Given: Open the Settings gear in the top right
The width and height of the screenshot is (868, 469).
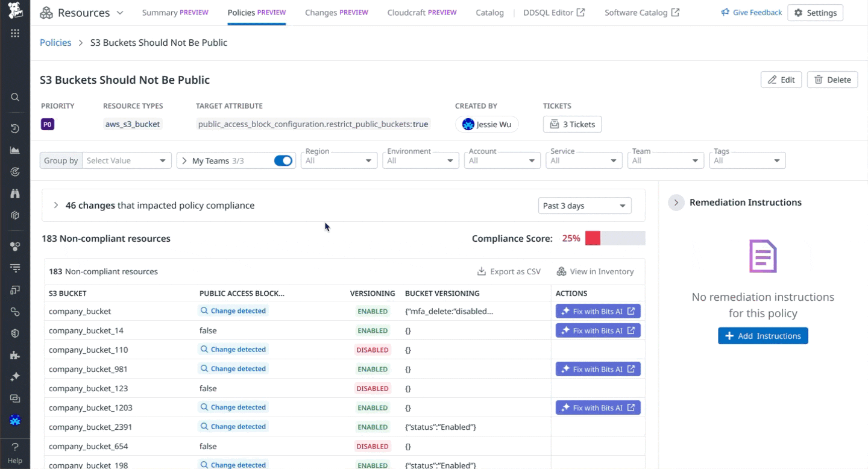Looking at the screenshot, I should [x=815, y=12].
